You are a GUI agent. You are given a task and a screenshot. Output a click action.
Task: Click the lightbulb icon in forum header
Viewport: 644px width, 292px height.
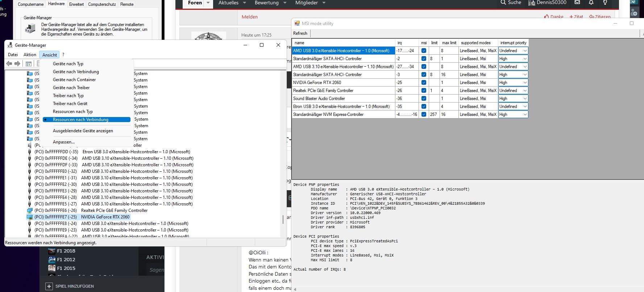(x=605, y=3)
